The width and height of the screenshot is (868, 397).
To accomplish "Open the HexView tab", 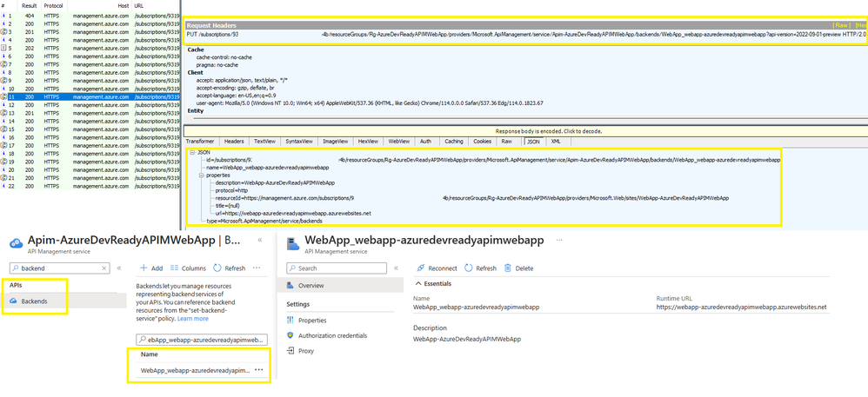I will tap(368, 142).
